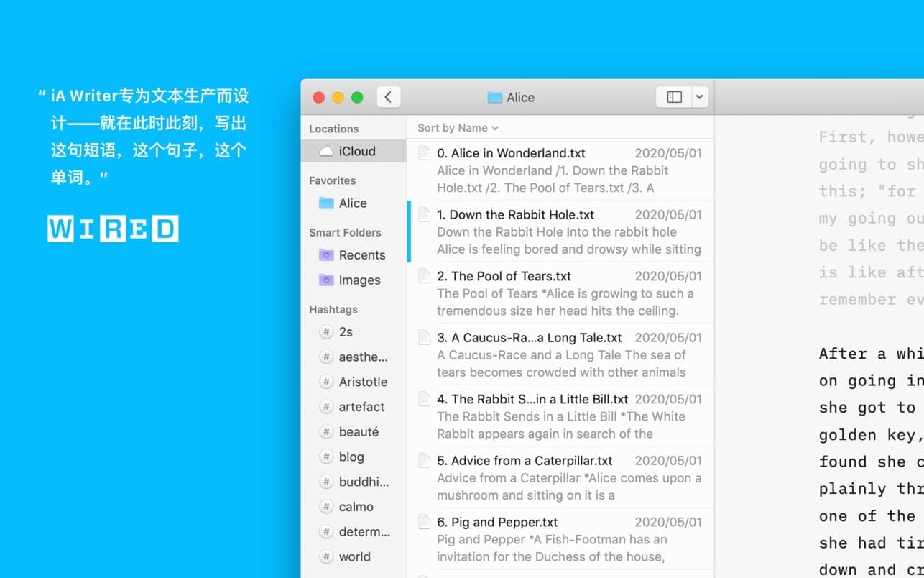Click the hashtag icon beside aesthe...
Screen dimensions: 924x578
(326, 357)
